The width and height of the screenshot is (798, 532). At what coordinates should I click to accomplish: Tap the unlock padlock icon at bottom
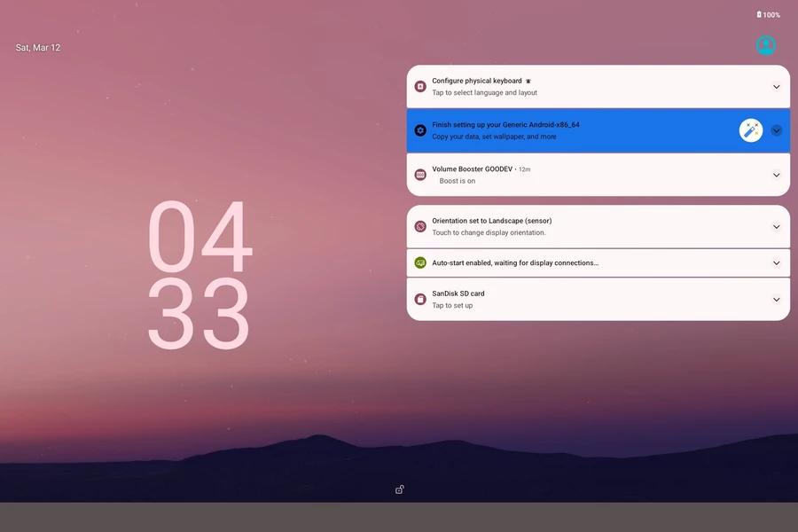pyautogui.click(x=400, y=489)
